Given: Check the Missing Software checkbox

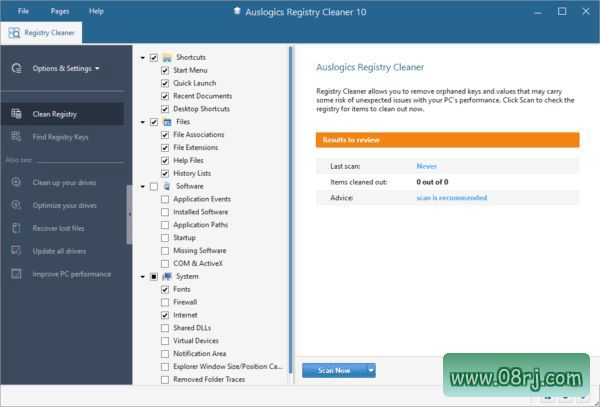Looking at the screenshot, I should (165, 251).
